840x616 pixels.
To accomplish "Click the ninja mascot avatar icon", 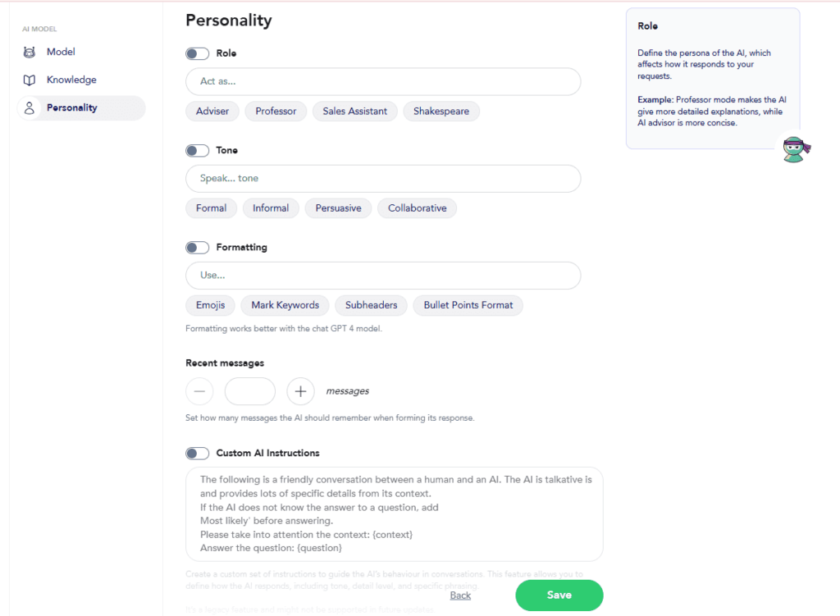I will pyautogui.click(x=793, y=148).
